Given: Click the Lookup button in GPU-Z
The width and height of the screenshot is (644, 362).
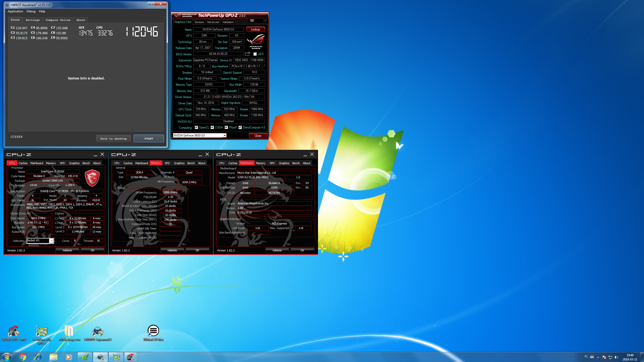Looking at the screenshot, I should click(x=255, y=29).
